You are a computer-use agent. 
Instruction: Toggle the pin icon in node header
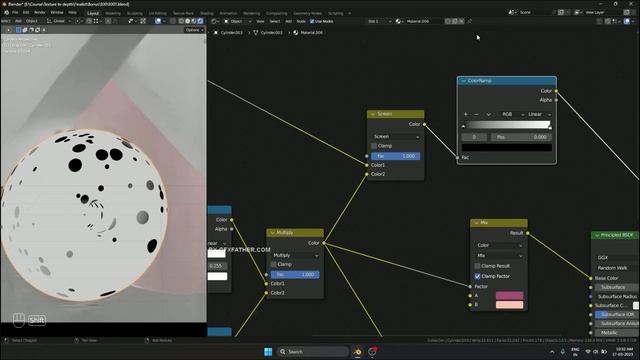[x=470, y=21]
